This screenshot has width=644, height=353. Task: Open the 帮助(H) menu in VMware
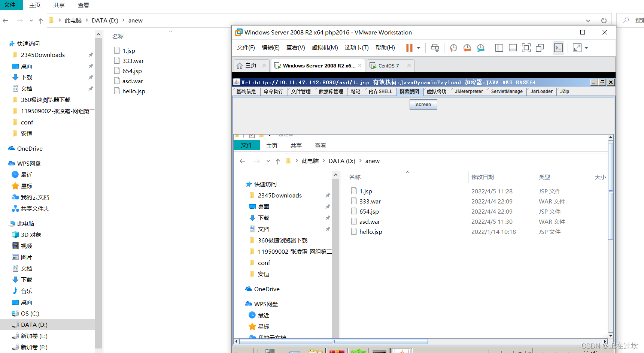[385, 48]
